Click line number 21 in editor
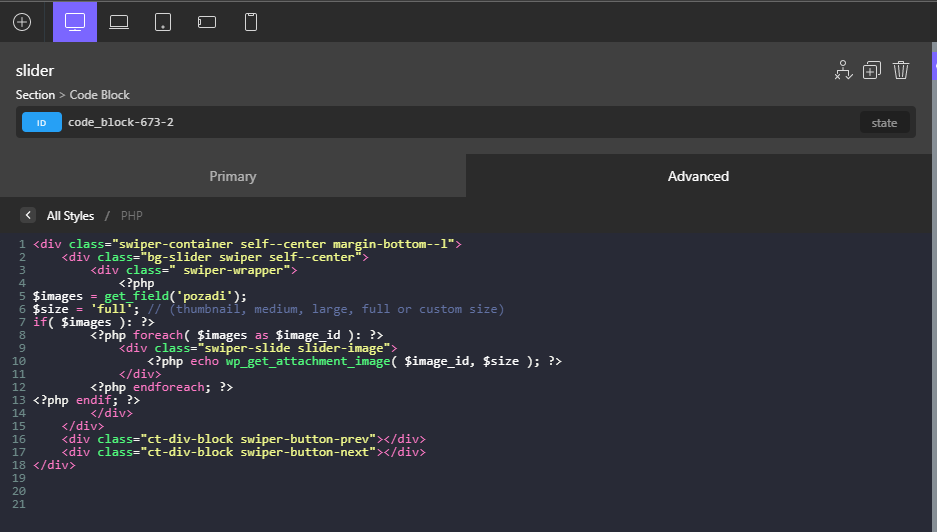This screenshot has height=532, width=937. pos(19,504)
